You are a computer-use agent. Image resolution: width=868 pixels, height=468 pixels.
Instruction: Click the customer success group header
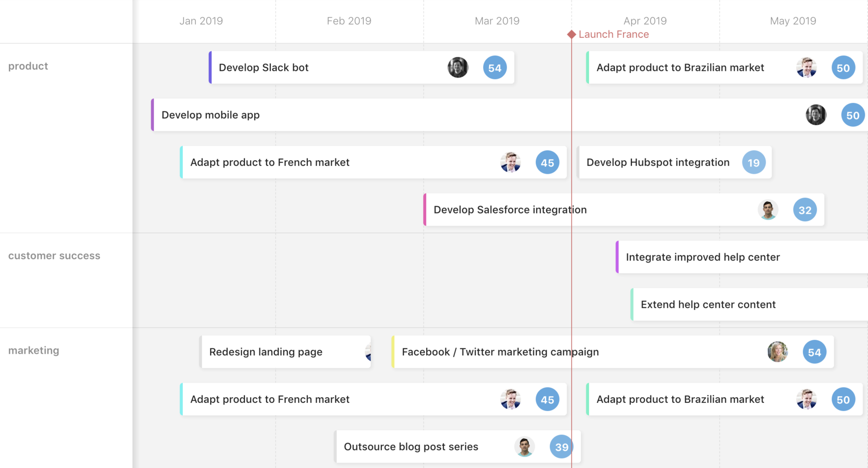pyautogui.click(x=54, y=255)
